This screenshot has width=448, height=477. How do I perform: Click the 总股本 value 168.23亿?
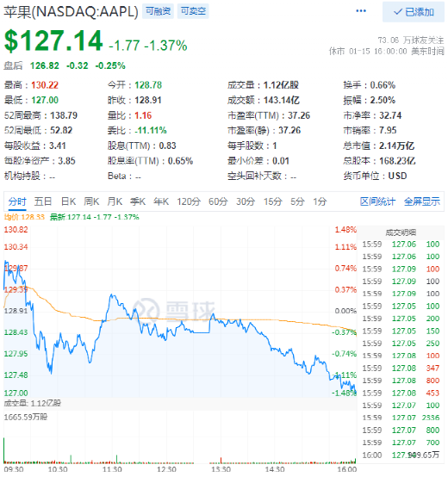(x=397, y=161)
